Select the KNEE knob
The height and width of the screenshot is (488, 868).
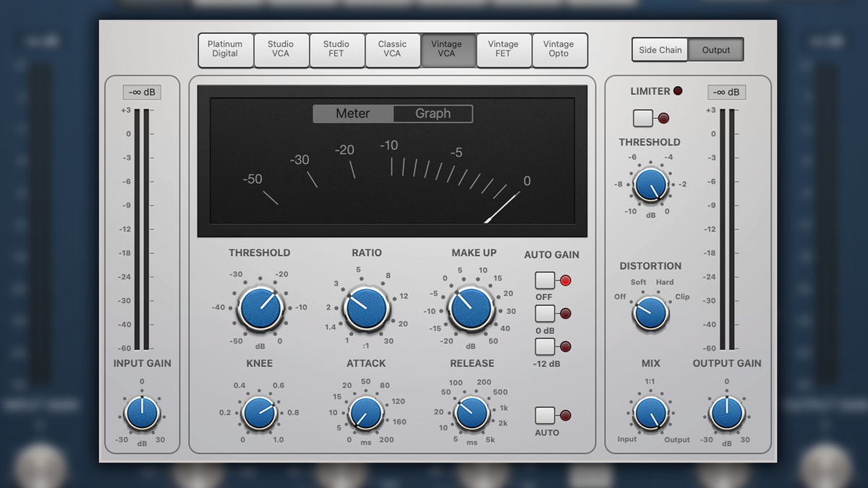tap(259, 414)
